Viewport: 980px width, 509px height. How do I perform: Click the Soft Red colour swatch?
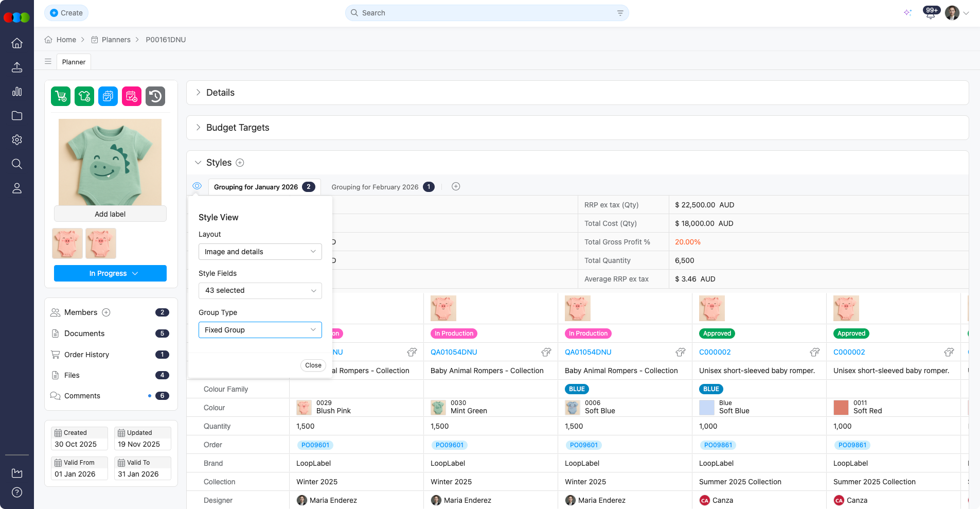click(841, 407)
